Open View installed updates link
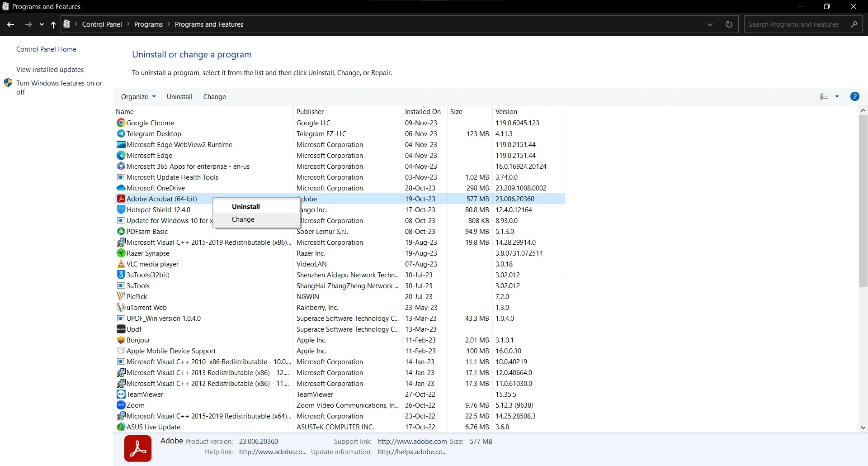868x466 pixels. pyautogui.click(x=50, y=70)
